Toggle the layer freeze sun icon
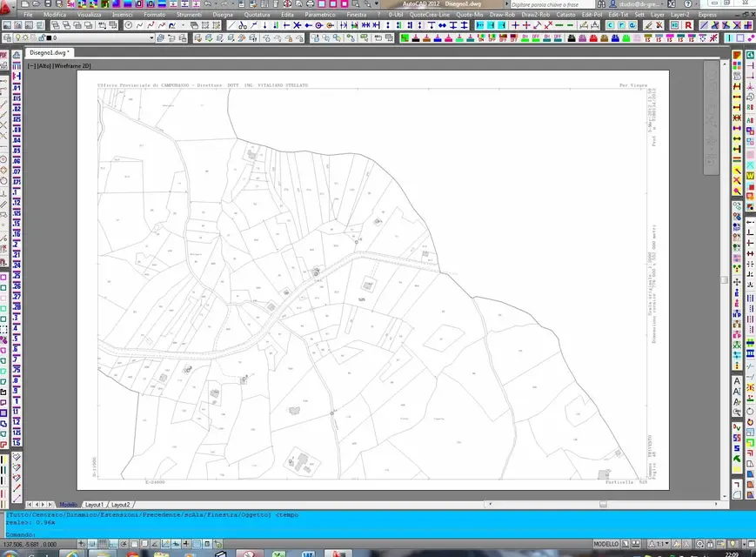 (26, 37)
